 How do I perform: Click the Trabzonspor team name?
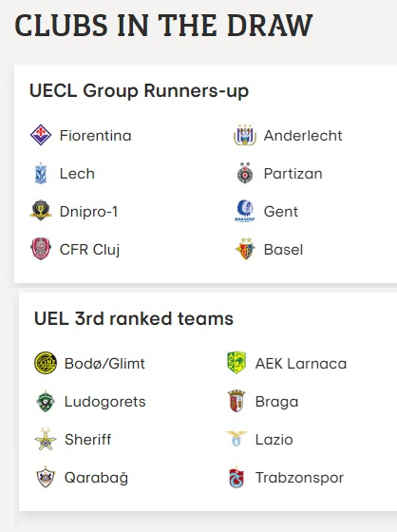tap(299, 478)
